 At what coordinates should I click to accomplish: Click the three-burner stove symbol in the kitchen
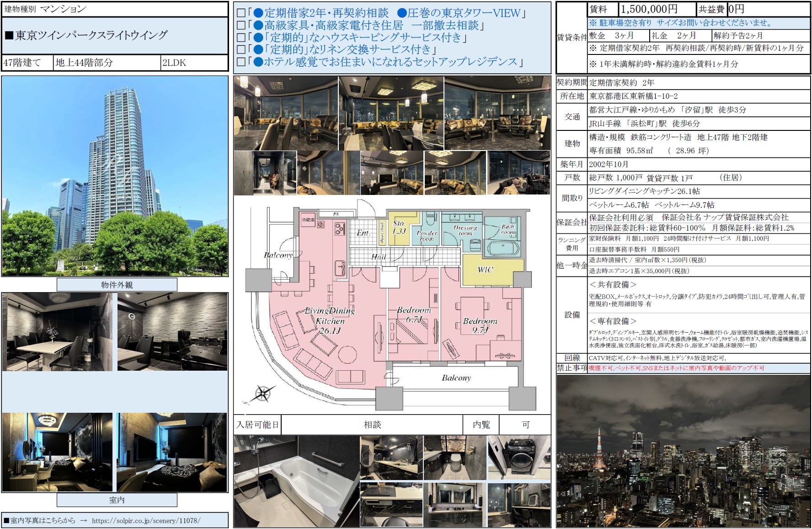(339, 228)
